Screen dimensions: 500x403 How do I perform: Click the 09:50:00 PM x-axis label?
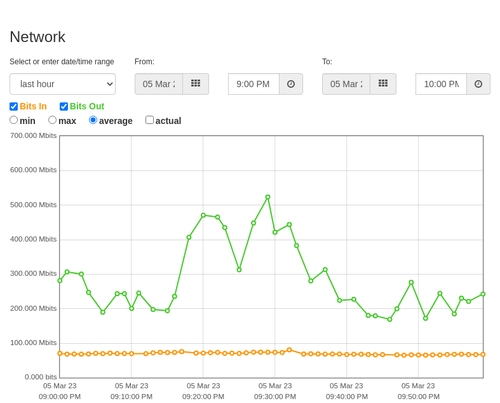(x=418, y=397)
